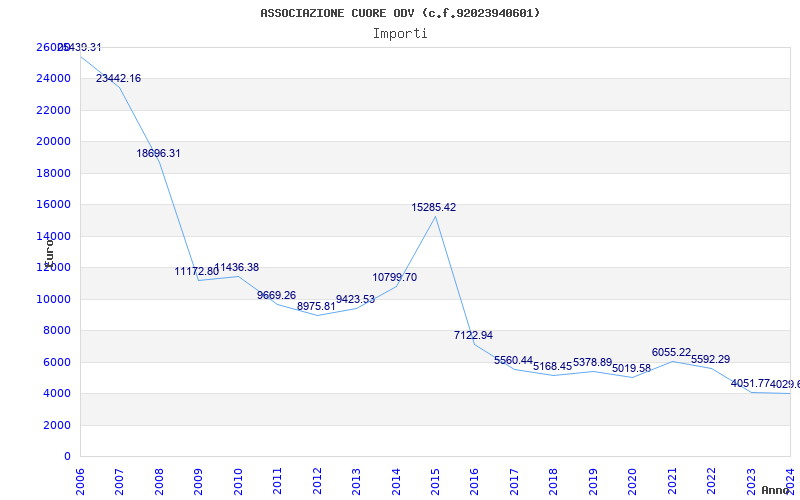Select the 8975.81 value label
The width and height of the screenshot is (800, 500).
[316, 307]
